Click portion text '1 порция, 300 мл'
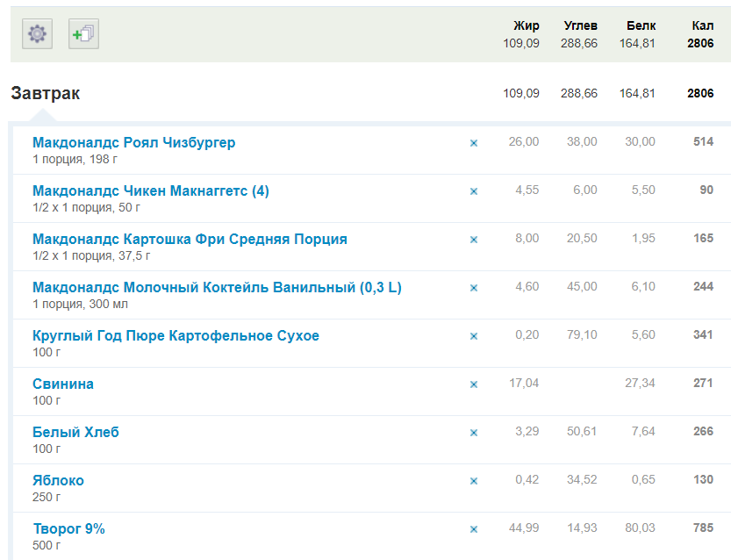This screenshot has height=560, width=731. click(x=80, y=304)
